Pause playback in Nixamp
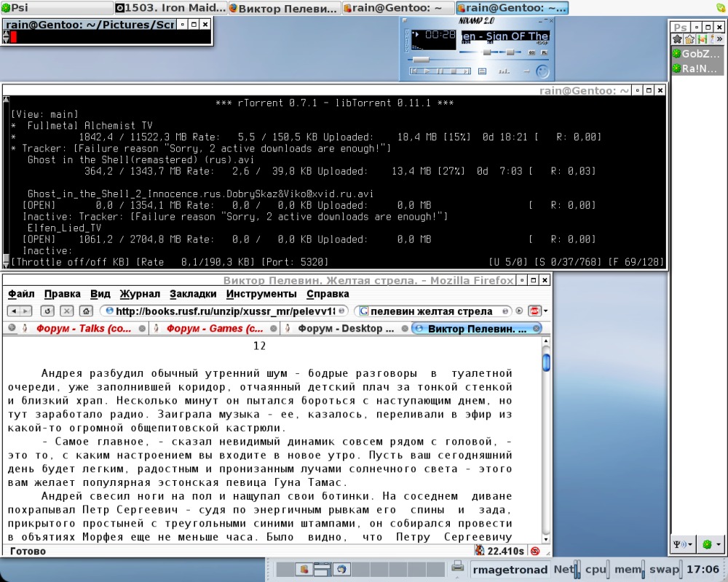Screen dimensions: 728x582 click(440, 71)
